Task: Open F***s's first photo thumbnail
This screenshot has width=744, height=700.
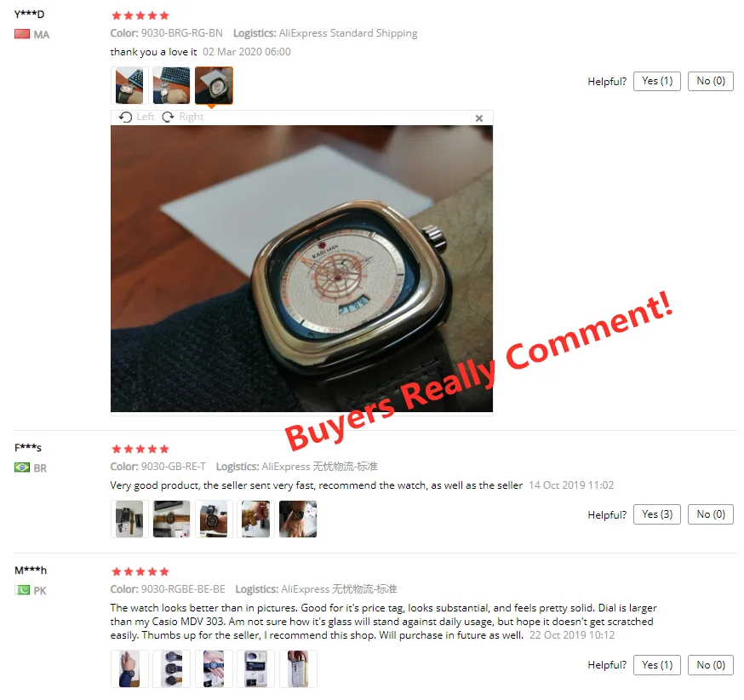Action: click(x=129, y=519)
